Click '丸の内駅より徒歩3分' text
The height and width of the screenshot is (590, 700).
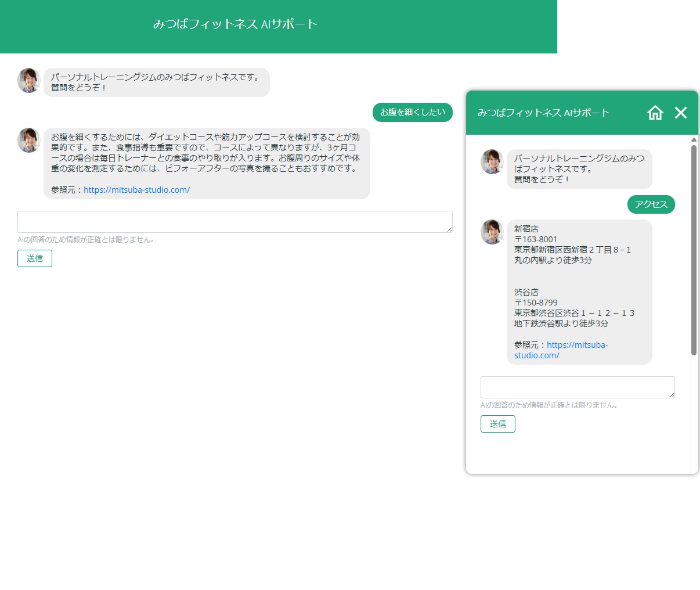553,260
